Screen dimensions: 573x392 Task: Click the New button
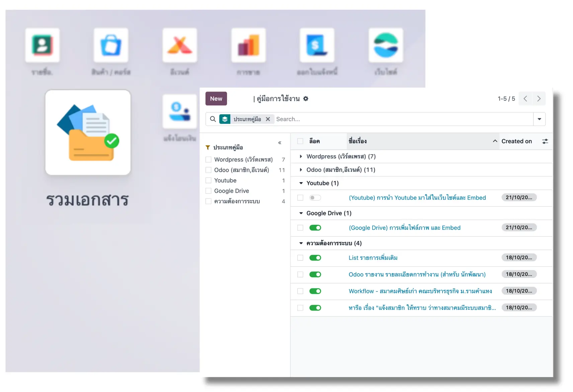(x=216, y=99)
